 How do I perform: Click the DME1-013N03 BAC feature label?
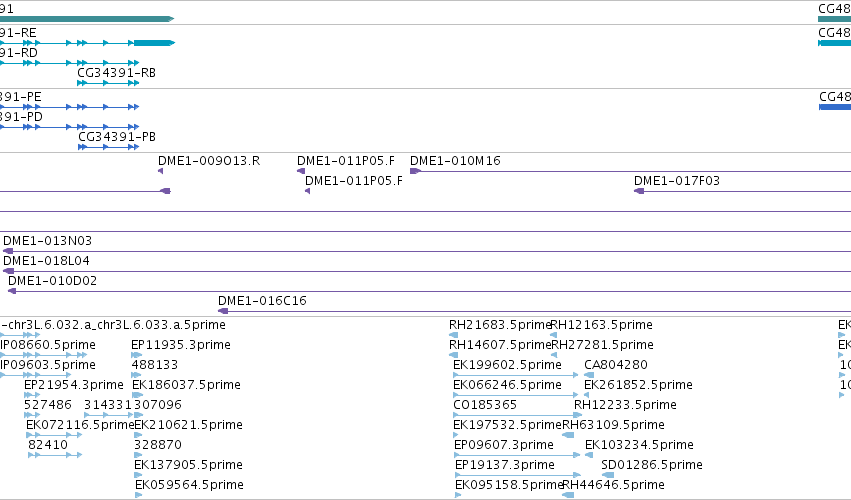(x=47, y=240)
